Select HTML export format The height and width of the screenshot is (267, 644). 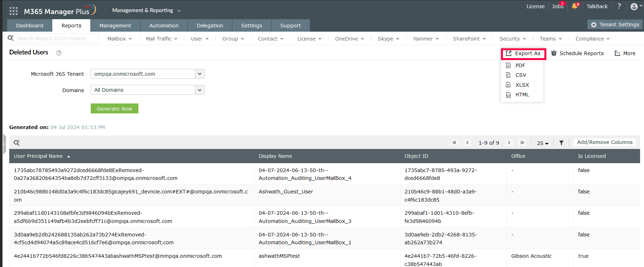(522, 95)
